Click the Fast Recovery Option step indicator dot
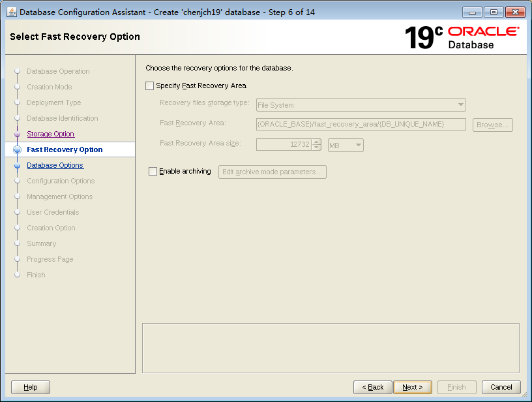Image resolution: width=532 pixels, height=402 pixels. [x=16, y=149]
